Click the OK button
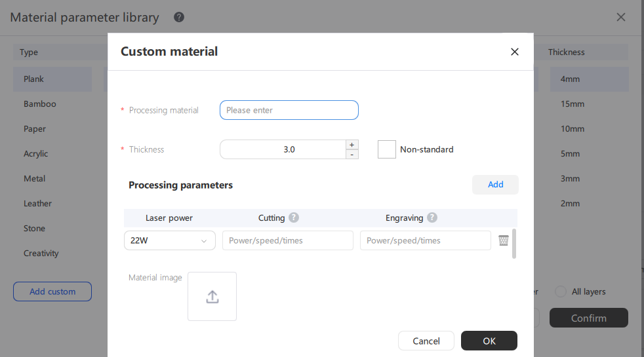Viewport: 644px width, 357px height. [489, 341]
